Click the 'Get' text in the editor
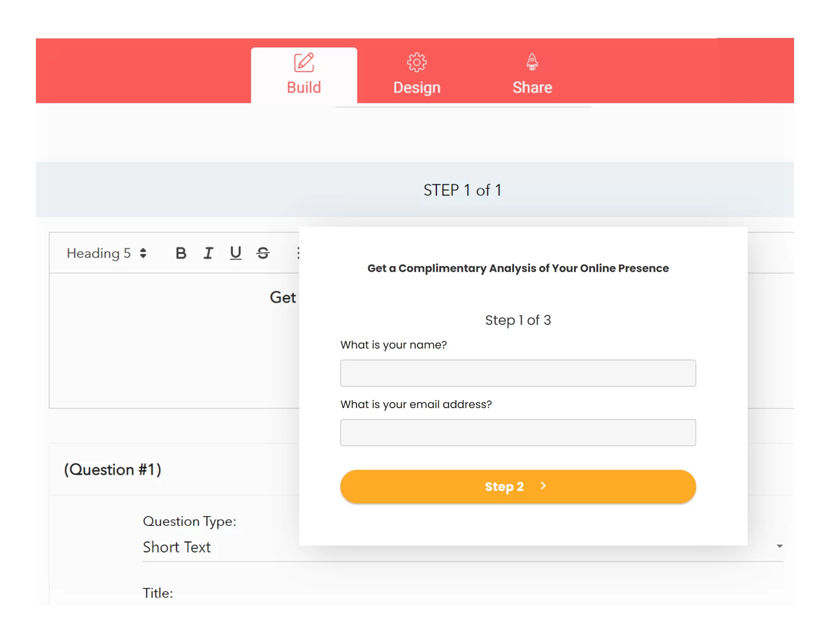This screenshot has width=830, height=644. (x=283, y=298)
